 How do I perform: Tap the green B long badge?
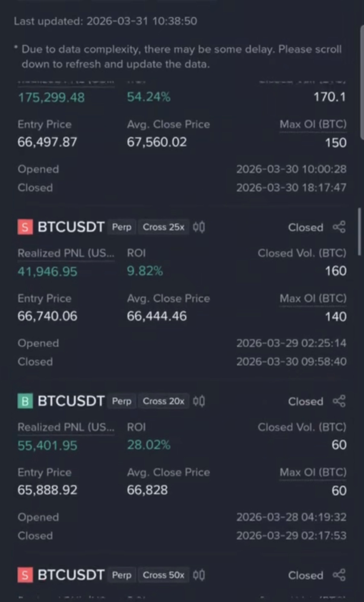click(25, 401)
